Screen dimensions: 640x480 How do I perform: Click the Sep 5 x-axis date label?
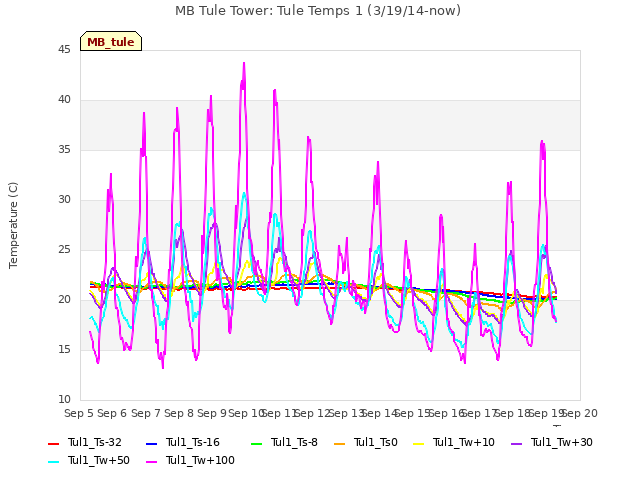pyautogui.click(x=79, y=413)
